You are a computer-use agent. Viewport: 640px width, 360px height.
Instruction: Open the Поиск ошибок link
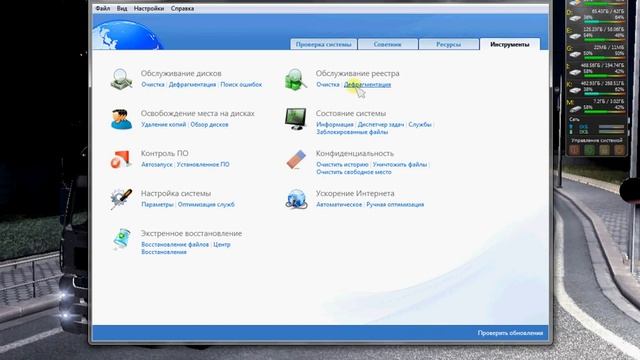point(241,84)
